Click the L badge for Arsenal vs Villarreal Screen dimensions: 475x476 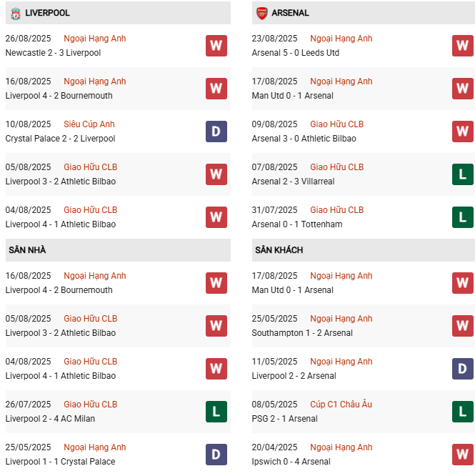[463, 174]
